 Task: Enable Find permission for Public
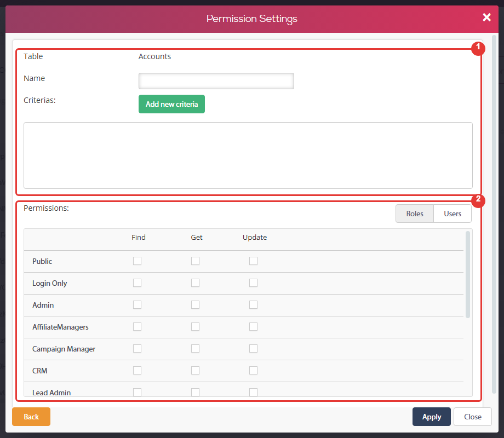tap(138, 261)
